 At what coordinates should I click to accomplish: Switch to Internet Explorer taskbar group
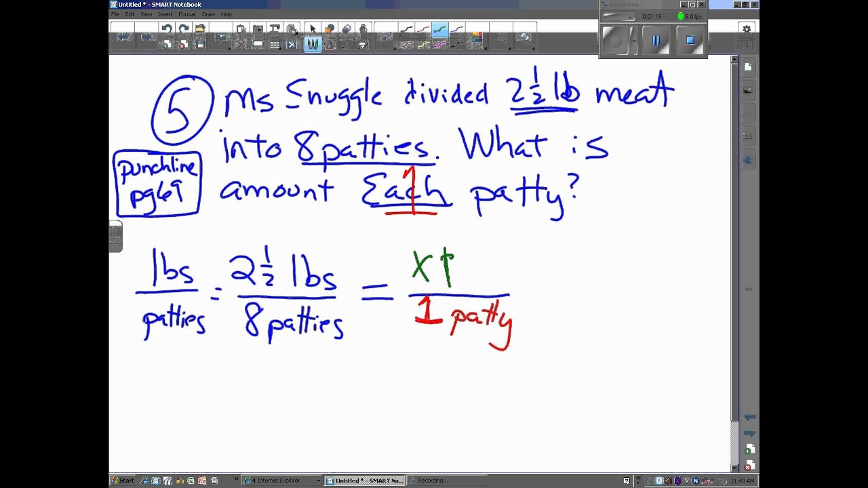click(280, 481)
